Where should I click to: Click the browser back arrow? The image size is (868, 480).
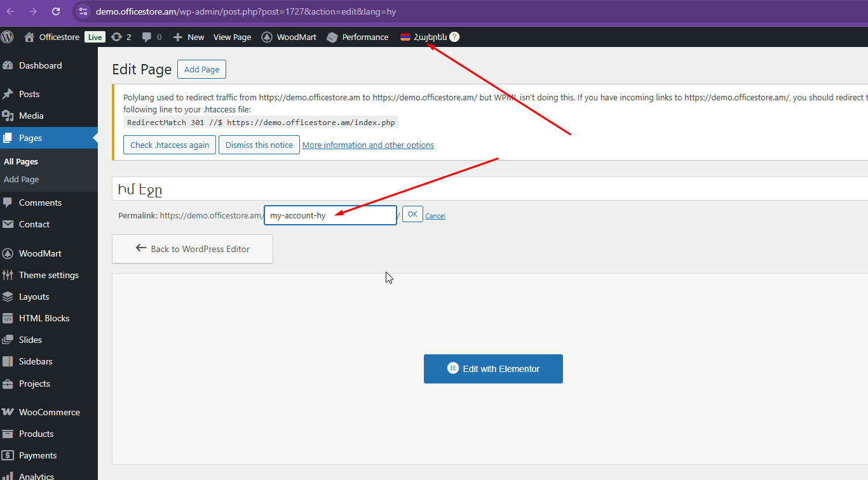(10, 11)
